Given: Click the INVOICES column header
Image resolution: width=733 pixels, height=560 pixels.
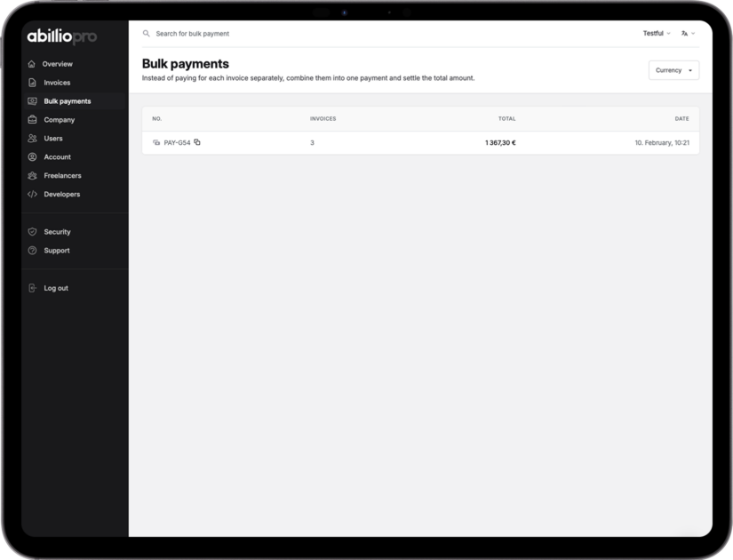Looking at the screenshot, I should (323, 119).
